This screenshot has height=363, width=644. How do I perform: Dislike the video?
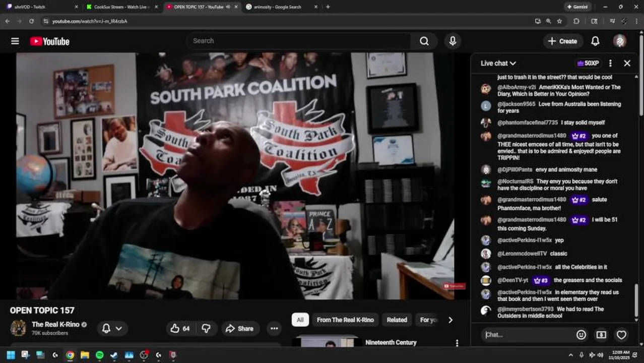point(206,328)
